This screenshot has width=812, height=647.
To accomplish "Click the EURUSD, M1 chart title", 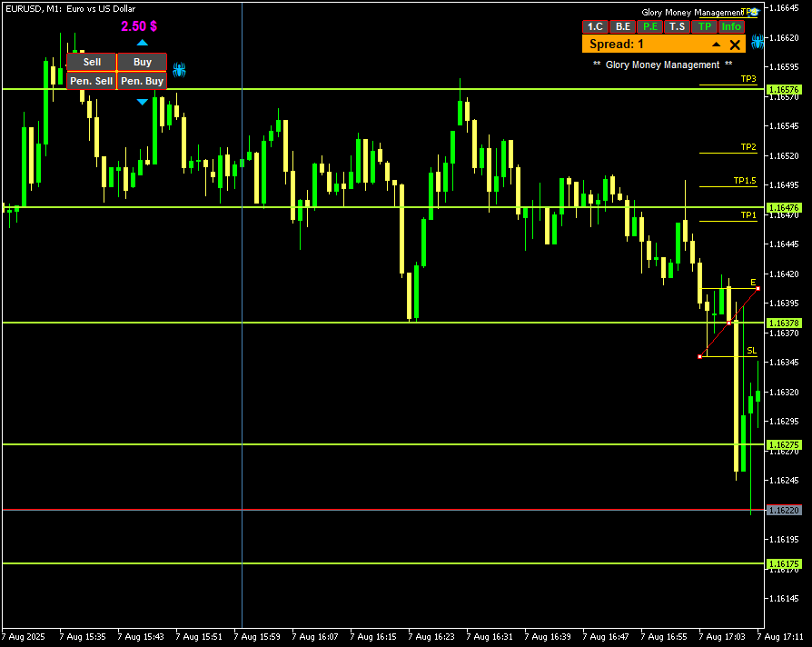I will coord(71,9).
